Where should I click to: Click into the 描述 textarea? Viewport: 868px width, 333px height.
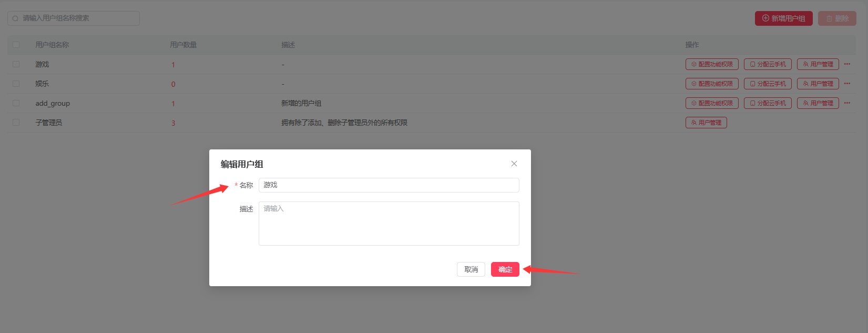389,223
